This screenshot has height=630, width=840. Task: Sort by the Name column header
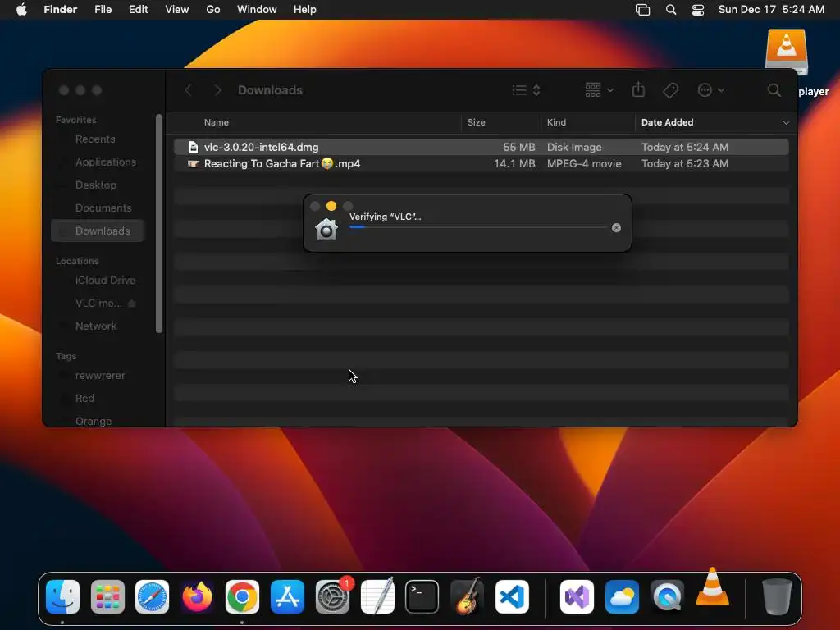(217, 123)
